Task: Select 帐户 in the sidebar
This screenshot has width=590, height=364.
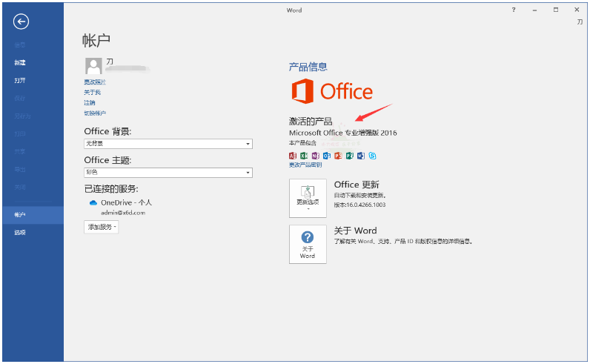Action: (x=20, y=214)
